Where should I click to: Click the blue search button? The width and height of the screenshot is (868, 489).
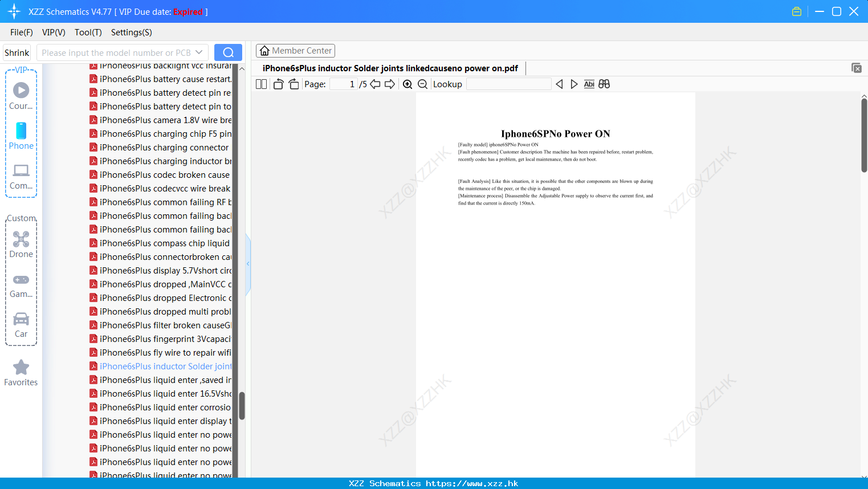tap(228, 52)
